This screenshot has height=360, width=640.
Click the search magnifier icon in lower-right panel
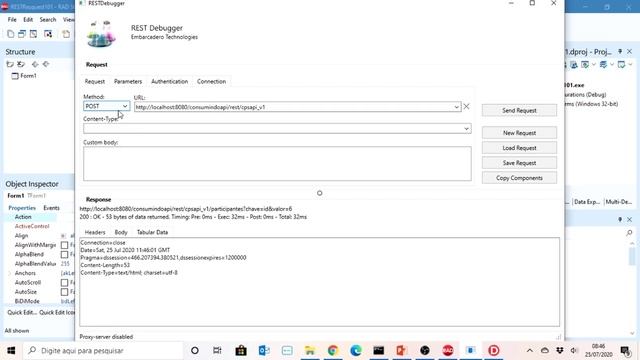629,233
